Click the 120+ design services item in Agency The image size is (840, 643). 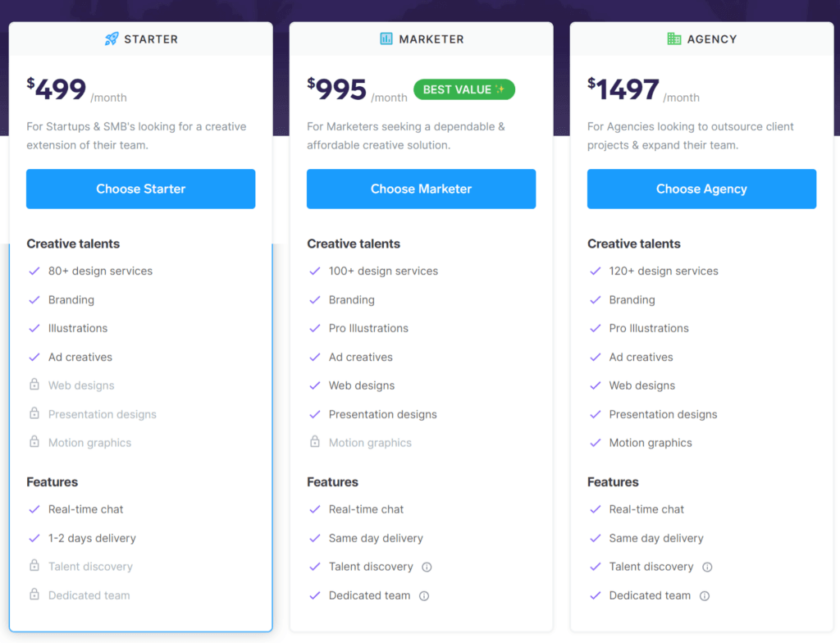click(x=663, y=271)
